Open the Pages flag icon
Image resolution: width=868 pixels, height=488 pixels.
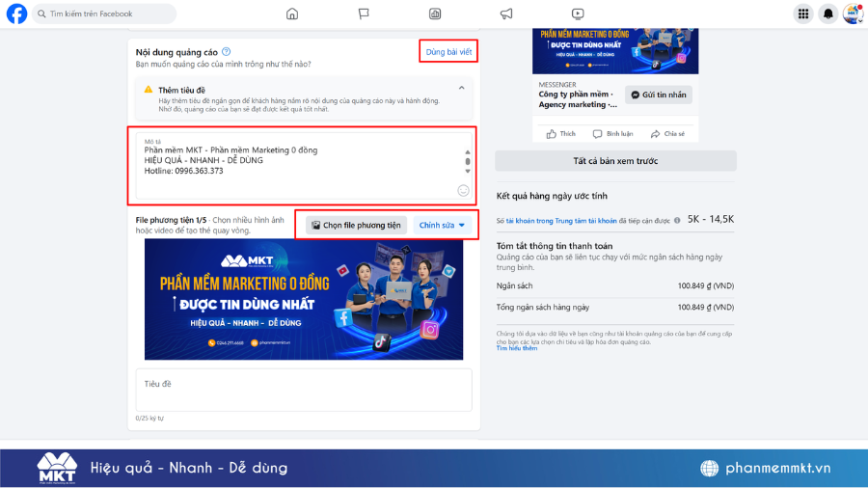[364, 14]
